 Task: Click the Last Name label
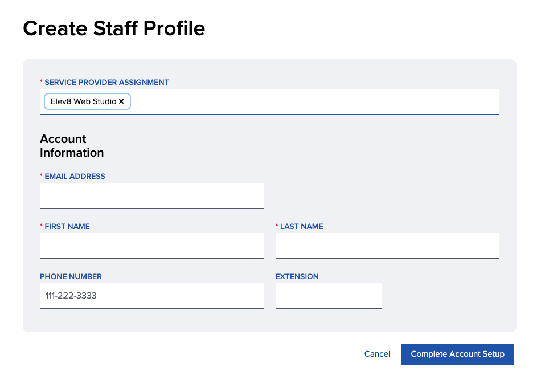[302, 226]
